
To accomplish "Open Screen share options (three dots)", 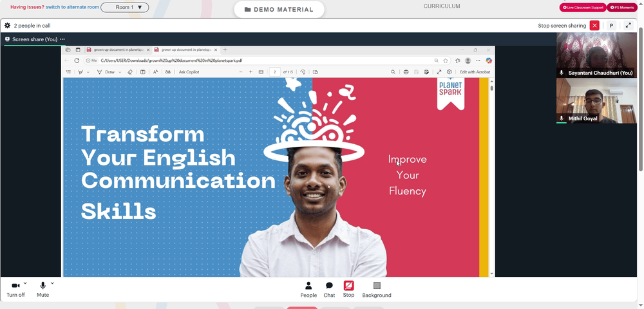I will (62, 39).
